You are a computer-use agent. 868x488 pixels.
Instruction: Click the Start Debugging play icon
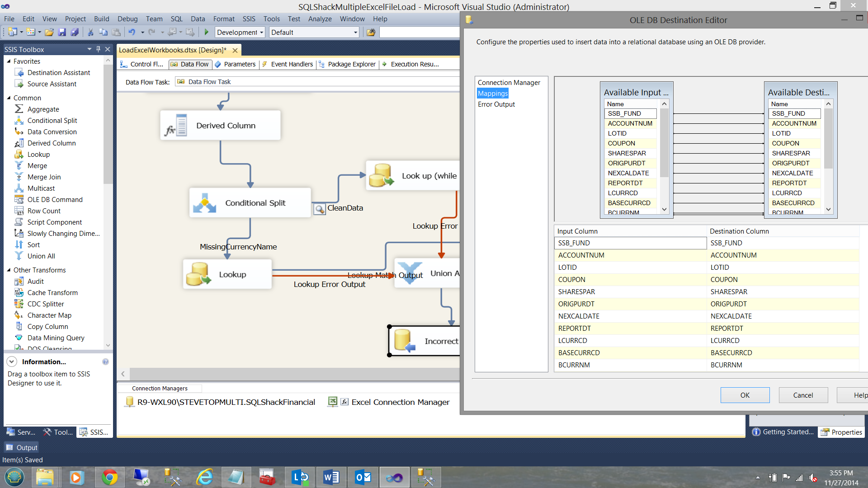click(207, 32)
